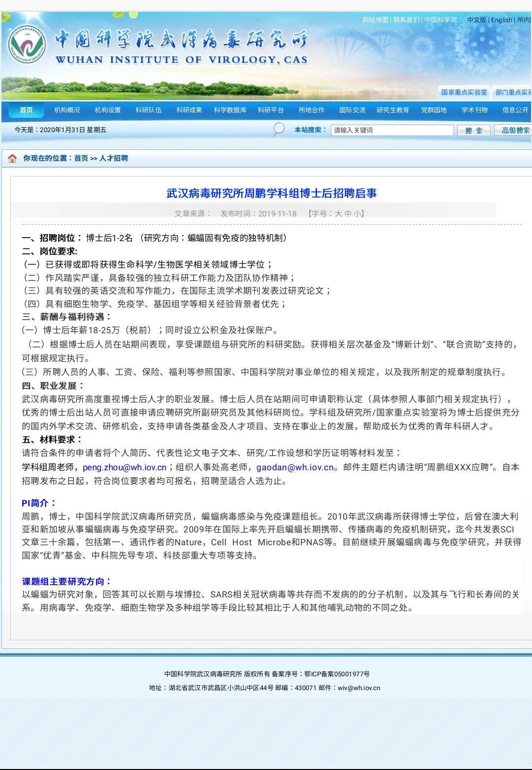Click the 联系我们 contact link
532x770 pixels.
click(406, 20)
